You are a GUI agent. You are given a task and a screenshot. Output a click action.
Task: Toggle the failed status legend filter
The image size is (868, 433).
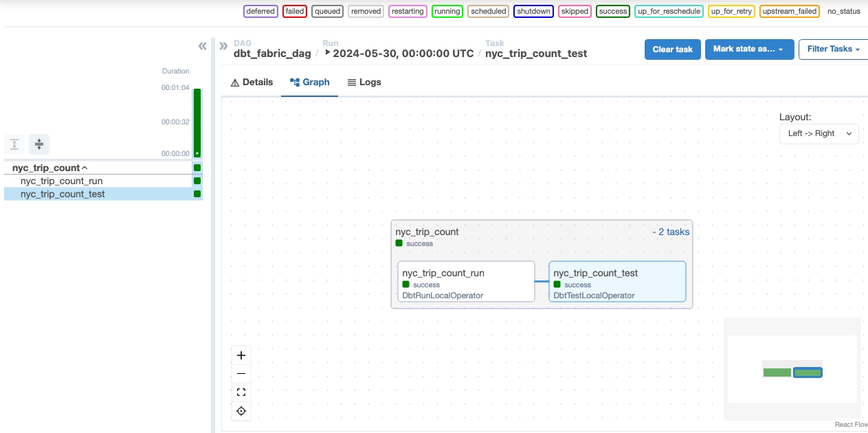[295, 12]
